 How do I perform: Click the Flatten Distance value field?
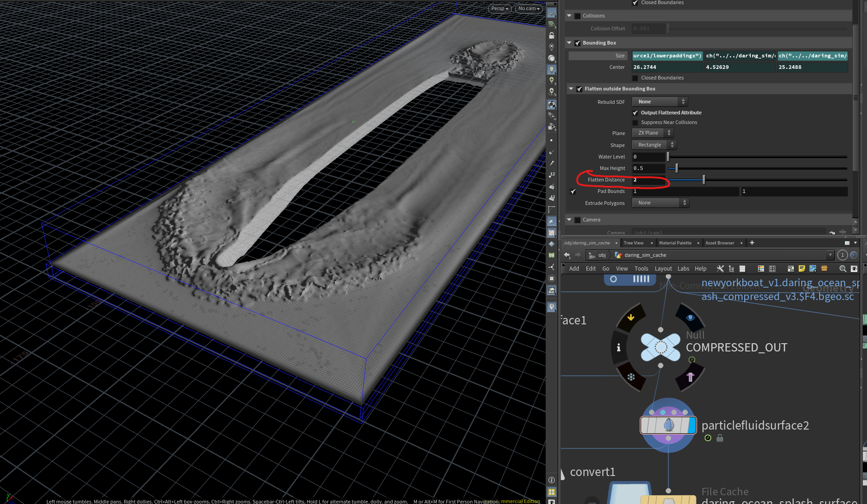(649, 180)
